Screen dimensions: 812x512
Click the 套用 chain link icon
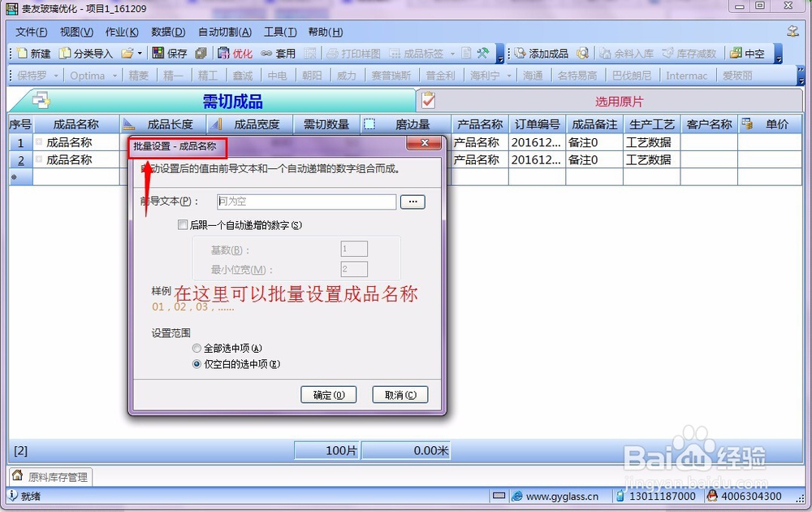click(x=266, y=54)
